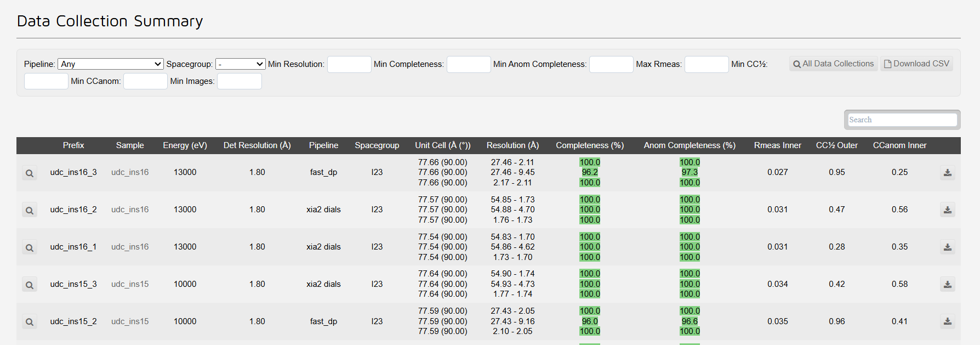Select prefix cell udc_ins15_3

[x=73, y=284]
